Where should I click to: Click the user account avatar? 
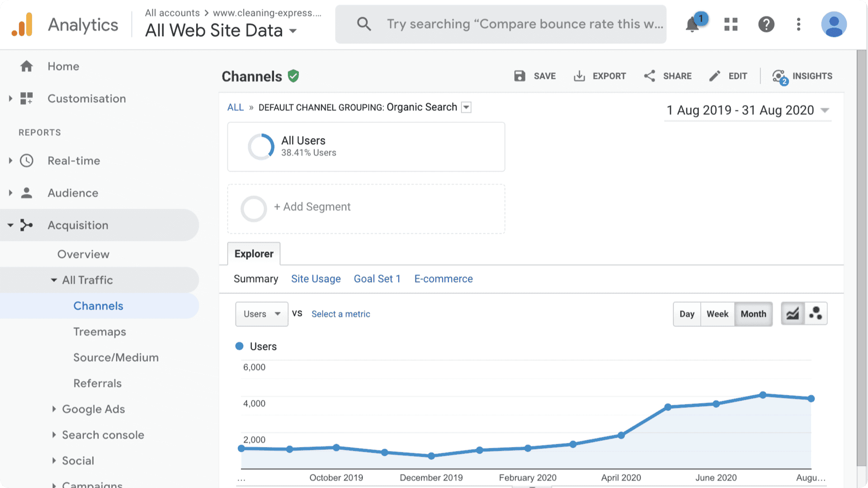(x=833, y=24)
